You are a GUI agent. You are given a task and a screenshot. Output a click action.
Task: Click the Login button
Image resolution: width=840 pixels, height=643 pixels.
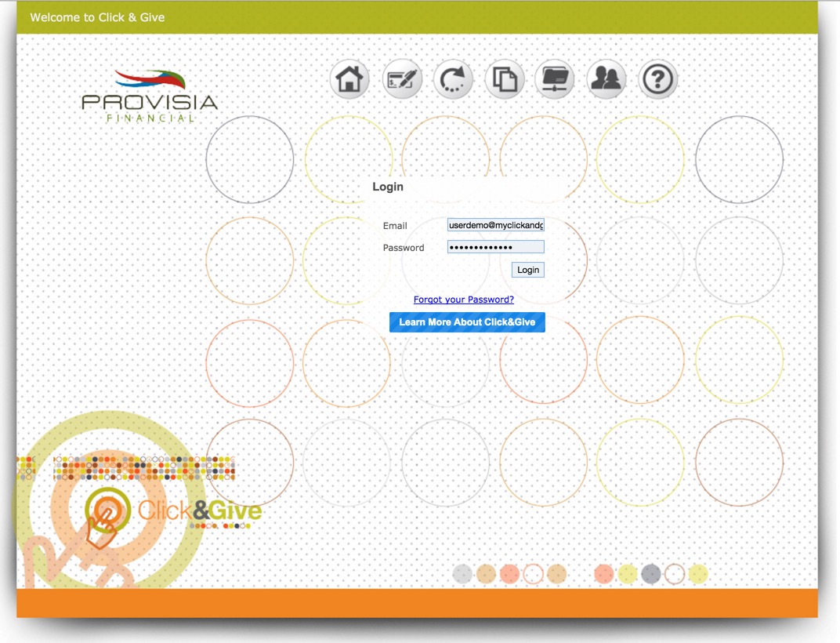527,270
